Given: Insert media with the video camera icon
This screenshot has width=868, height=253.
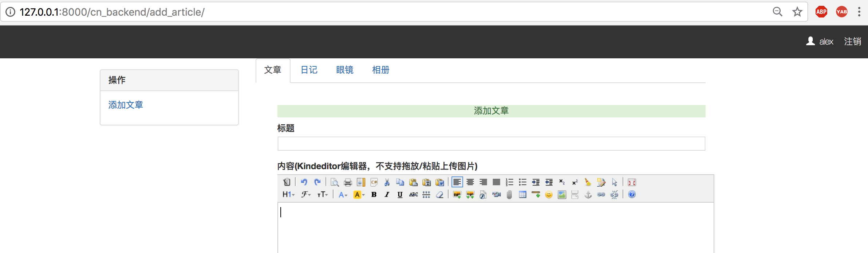Looking at the screenshot, I should (496, 194).
